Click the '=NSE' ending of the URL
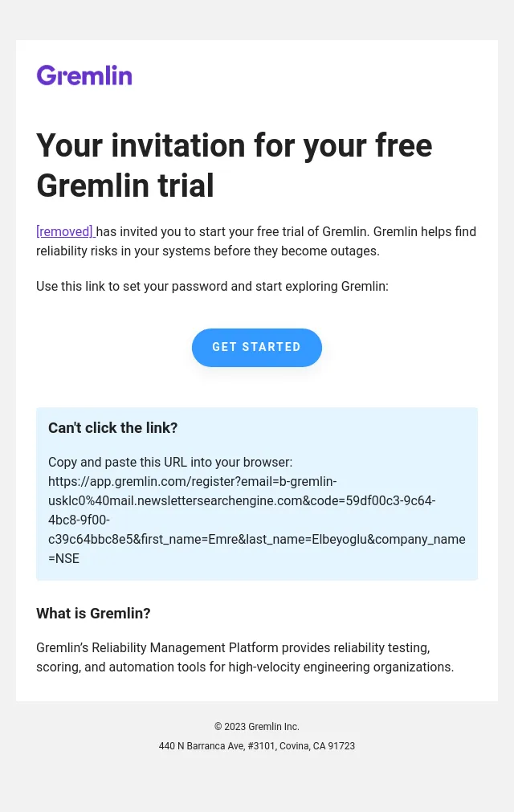The height and width of the screenshot is (812, 514). 63,559
